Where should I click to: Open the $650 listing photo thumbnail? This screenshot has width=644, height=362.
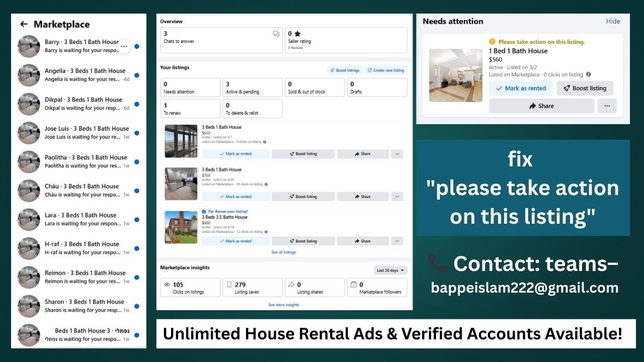181,141
